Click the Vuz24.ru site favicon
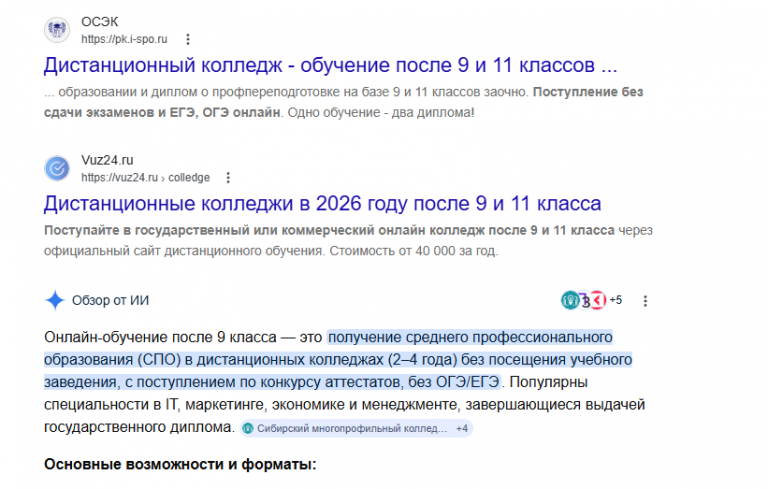The image size is (768, 489). 57,168
